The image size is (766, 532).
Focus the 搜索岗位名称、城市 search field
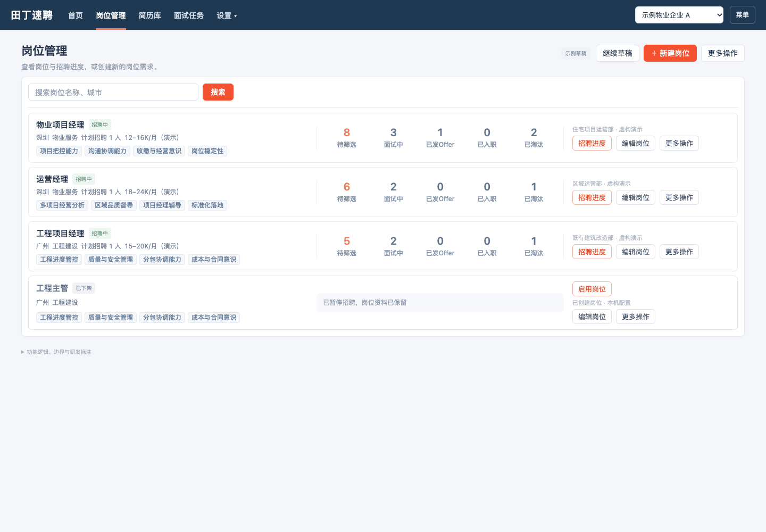coord(113,92)
